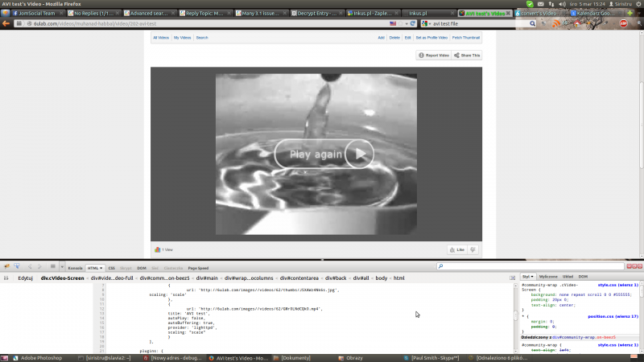Click the Firebug break-on-mutate list icon
644x362 pixels.
pos(52,267)
